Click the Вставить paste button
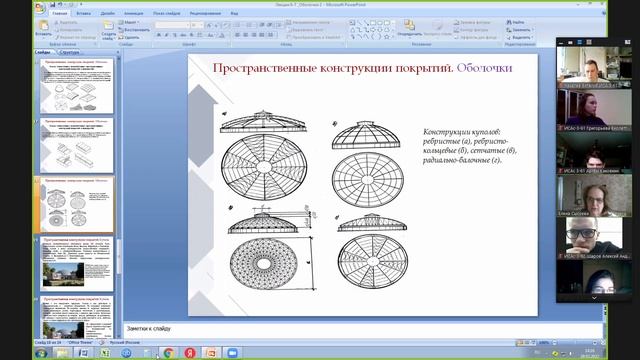This screenshot has height=360, width=640. click(x=43, y=29)
